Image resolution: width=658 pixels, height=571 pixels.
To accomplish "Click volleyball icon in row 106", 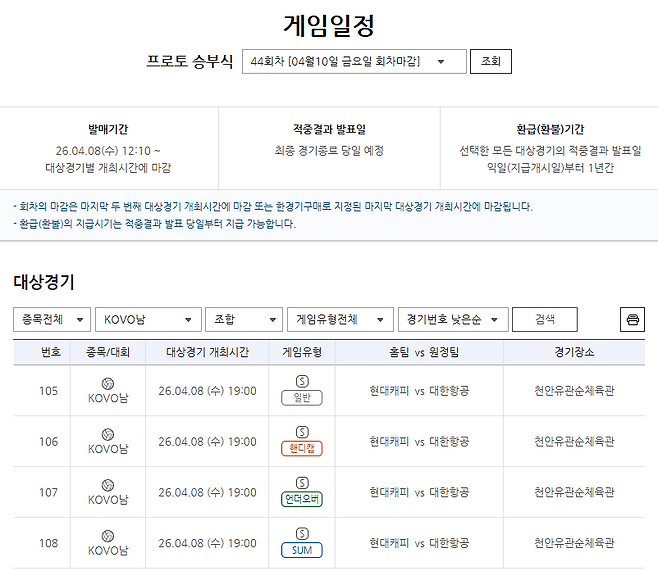I will [108, 434].
